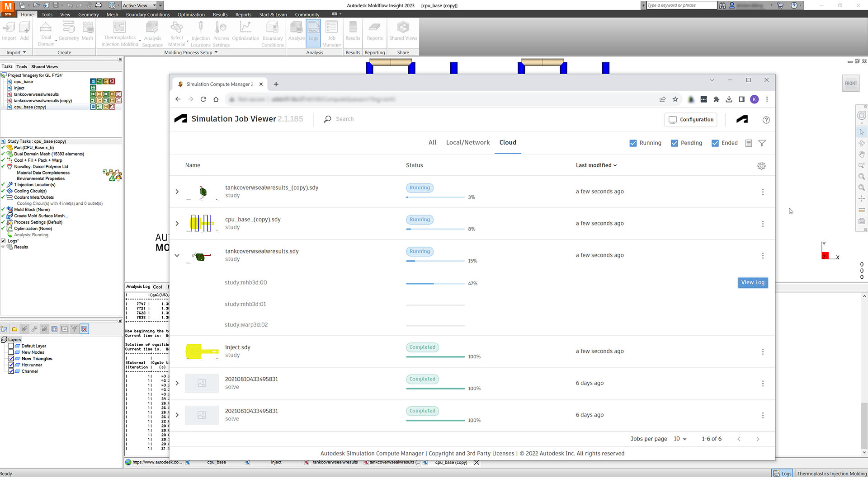The image size is (868, 478).
Task: Enable the Default Layer checkbox
Action: pos(11,346)
